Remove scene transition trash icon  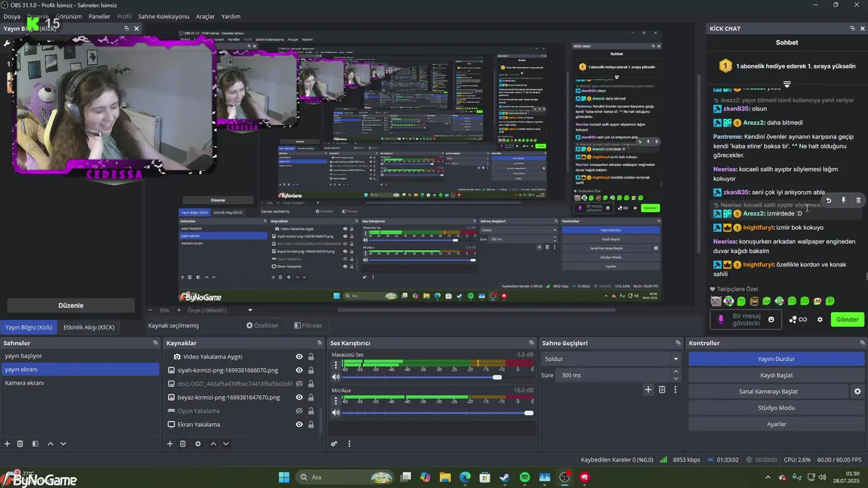(662, 389)
